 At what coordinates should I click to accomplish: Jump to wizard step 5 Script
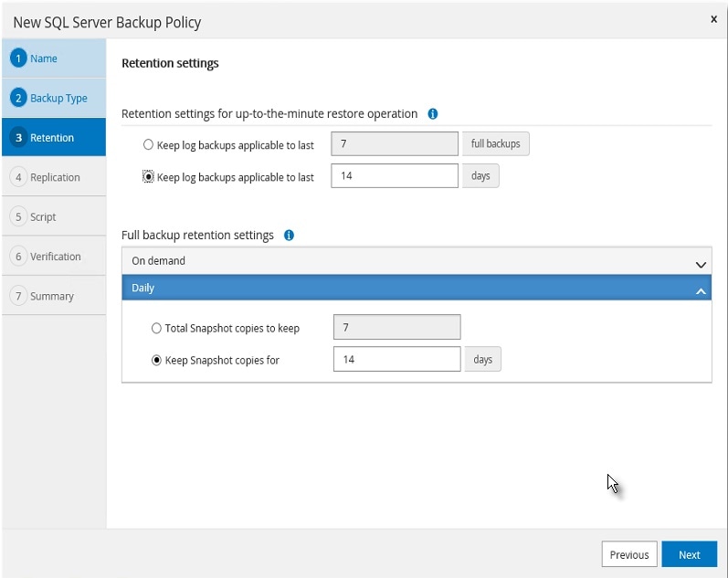pyautogui.click(x=54, y=216)
